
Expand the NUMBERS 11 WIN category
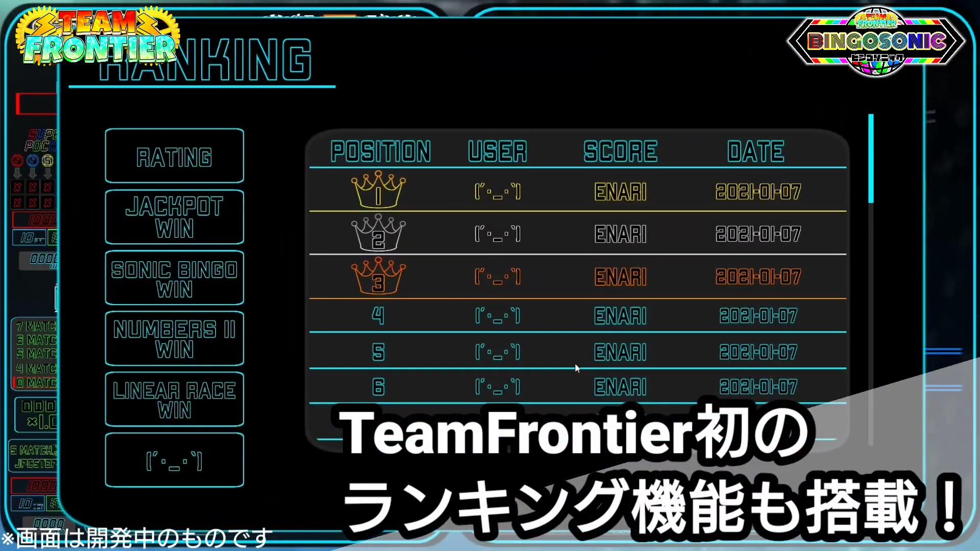pyautogui.click(x=175, y=339)
